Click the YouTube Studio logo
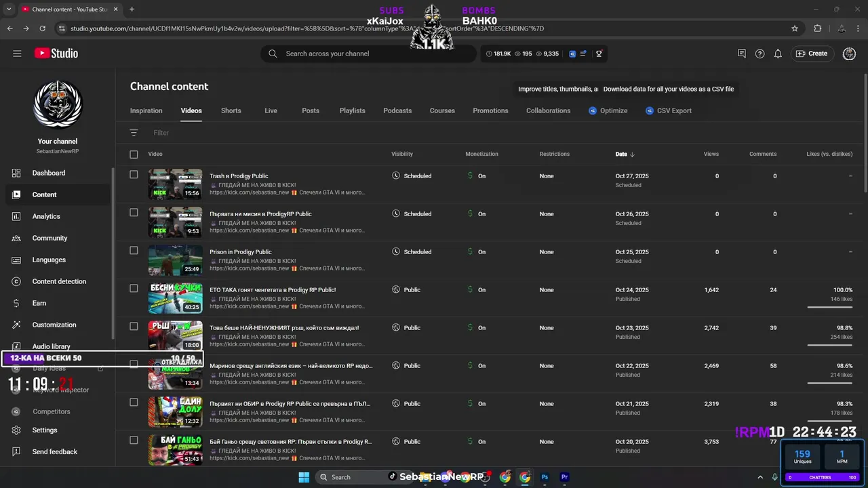The height and width of the screenshot is (488, 868). [x=56, y=54]
